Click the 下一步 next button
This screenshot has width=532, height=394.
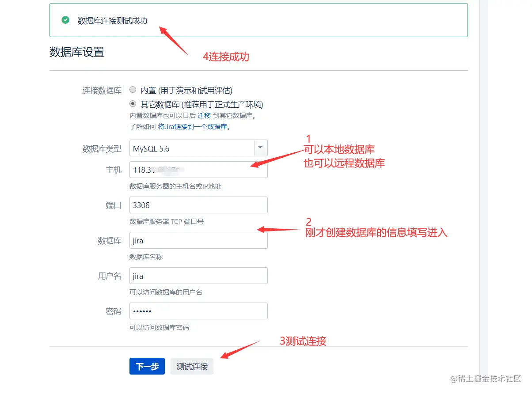coord(147,366)
